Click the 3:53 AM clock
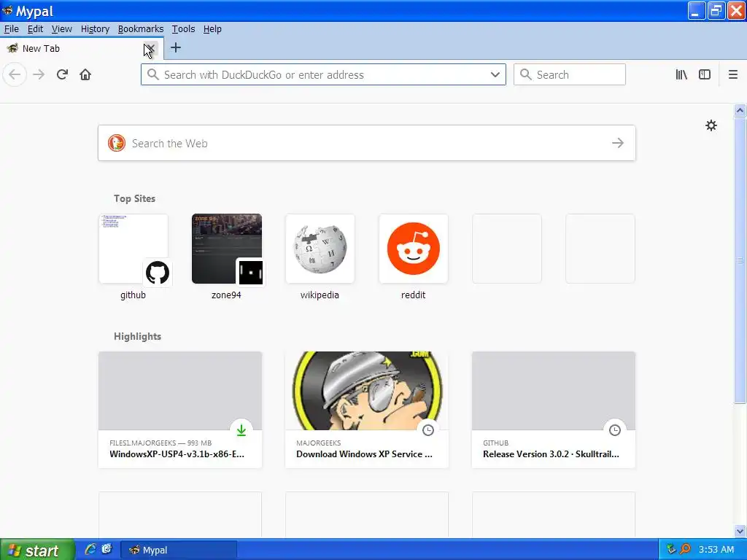 coord(716,550)
